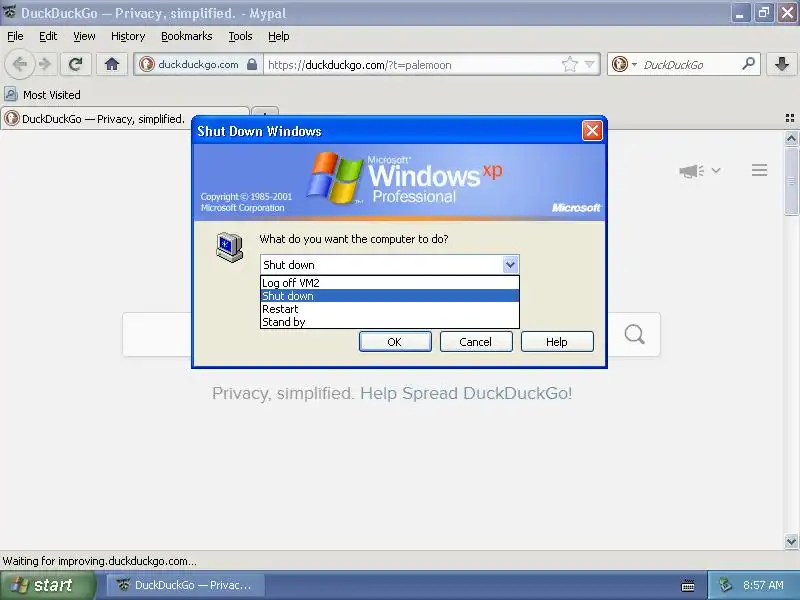Choose Shut down in the dropdown list
Image resolution: width=800 pixels, height=600 pixels.
(x=390, y=296)
